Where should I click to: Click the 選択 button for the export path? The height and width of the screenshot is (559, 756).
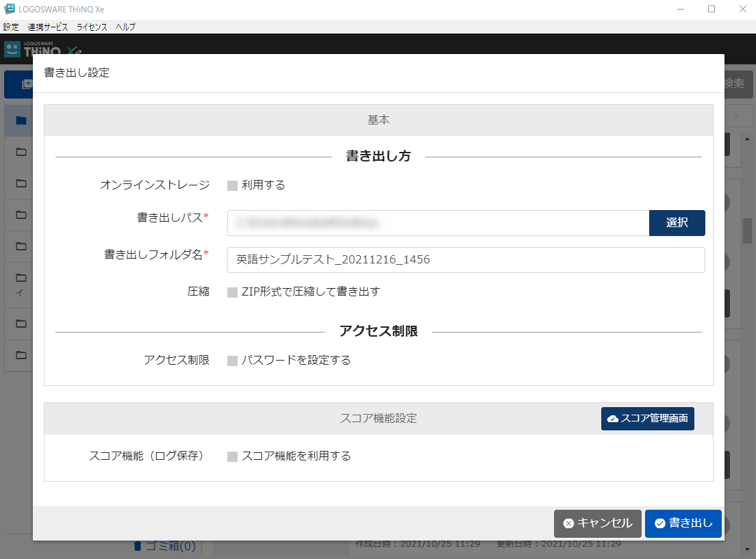[x=677, y=223]
